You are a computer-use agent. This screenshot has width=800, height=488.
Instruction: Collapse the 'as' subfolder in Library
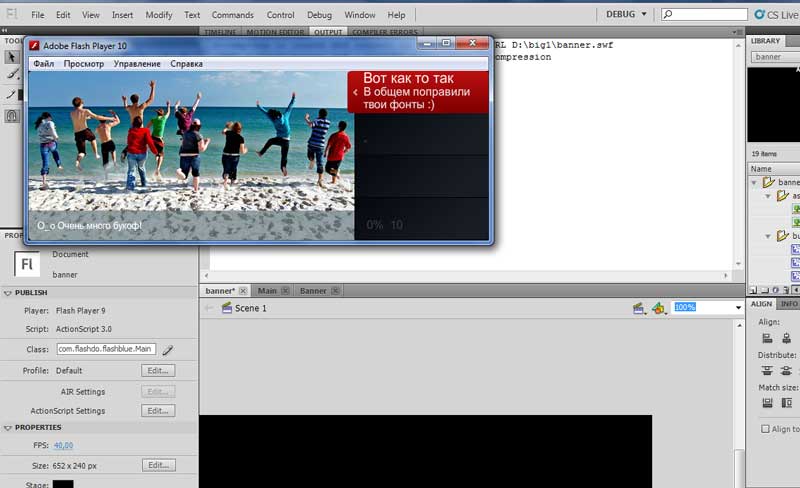[x=768, y=196]
